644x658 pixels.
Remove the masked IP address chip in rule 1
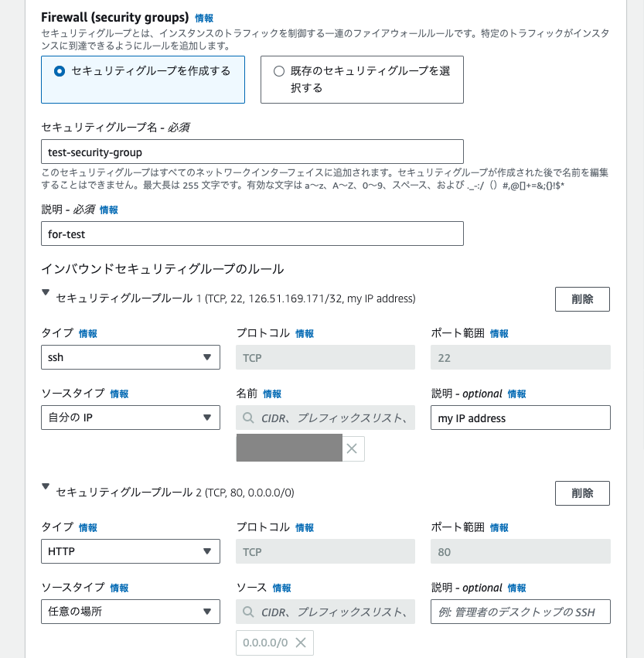pos(353,448)
